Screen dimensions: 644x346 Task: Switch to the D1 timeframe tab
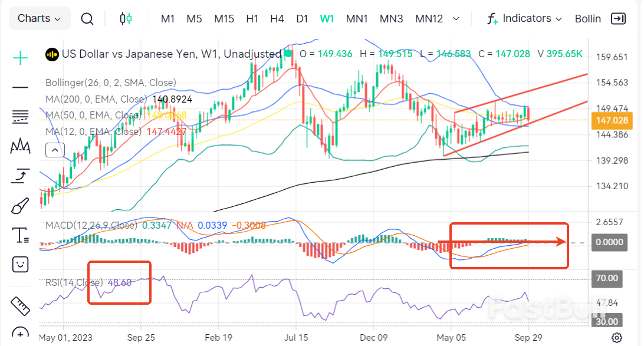[302, 18]
